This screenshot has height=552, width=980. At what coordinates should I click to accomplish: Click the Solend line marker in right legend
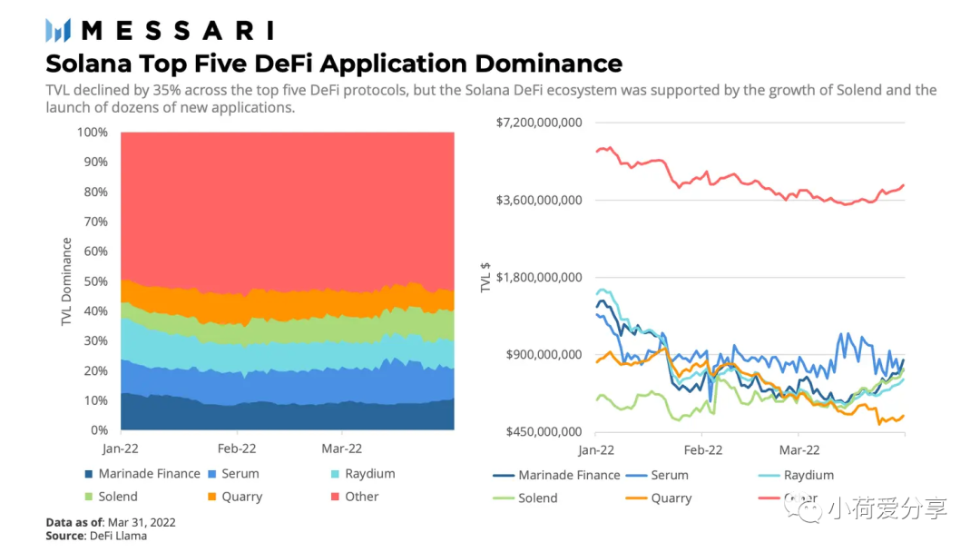503,498
